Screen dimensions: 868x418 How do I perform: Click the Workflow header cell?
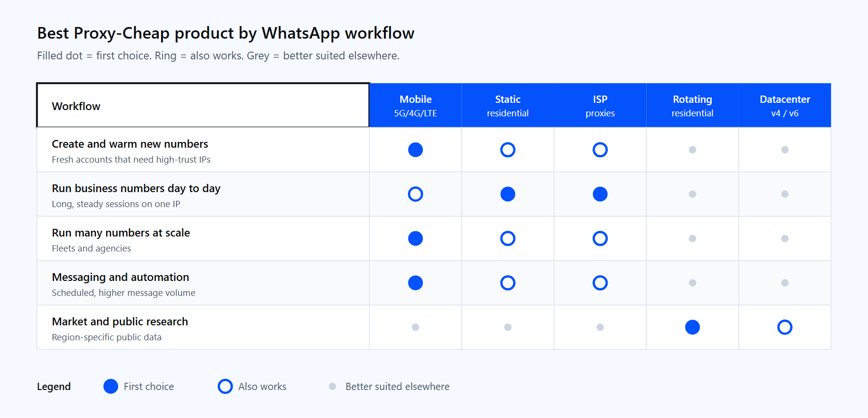coord(203,106)
